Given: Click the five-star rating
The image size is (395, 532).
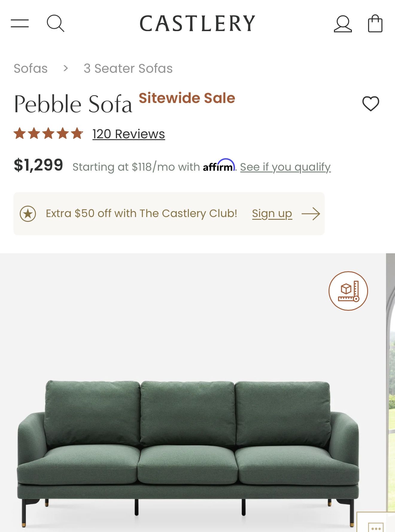Looking at the screenshot, I should (48, 134).
